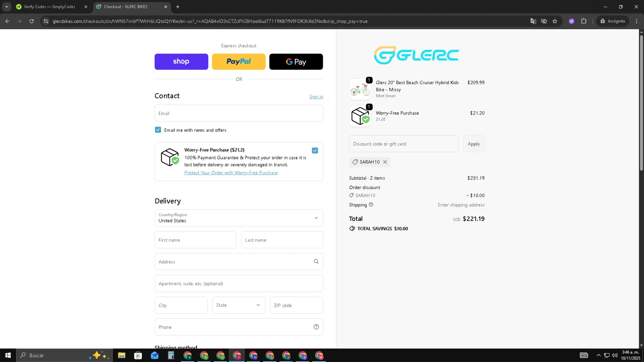Open Calculator from the taskbar
The height and width of the screenshot is (362, 644).
[171, 355]
